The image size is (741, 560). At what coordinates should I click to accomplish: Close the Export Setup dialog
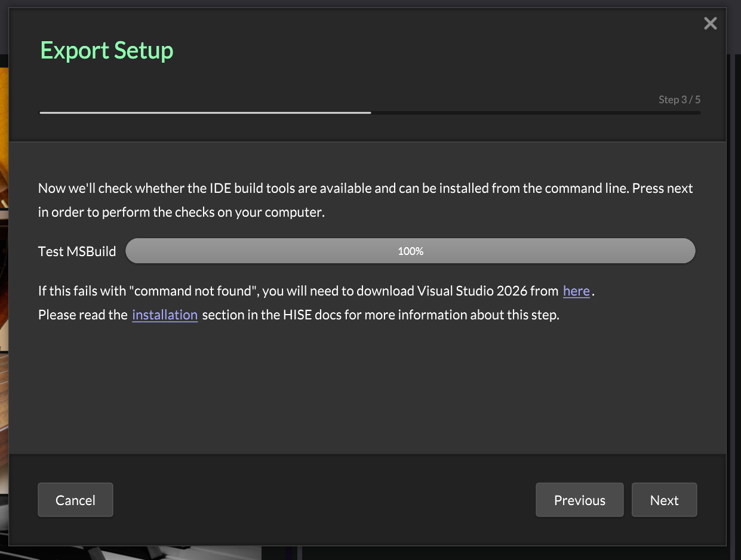coord(710,23)
